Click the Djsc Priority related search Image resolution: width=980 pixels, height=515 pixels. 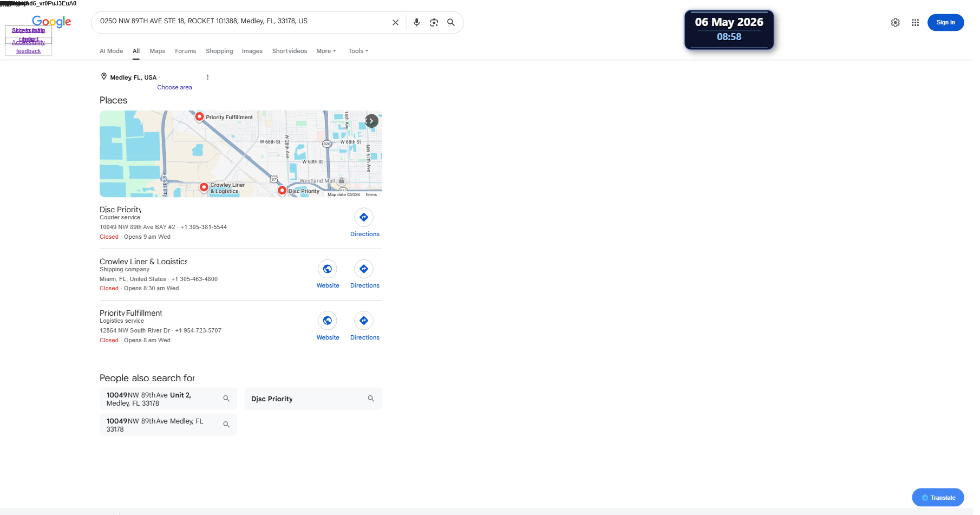(313, 399)
